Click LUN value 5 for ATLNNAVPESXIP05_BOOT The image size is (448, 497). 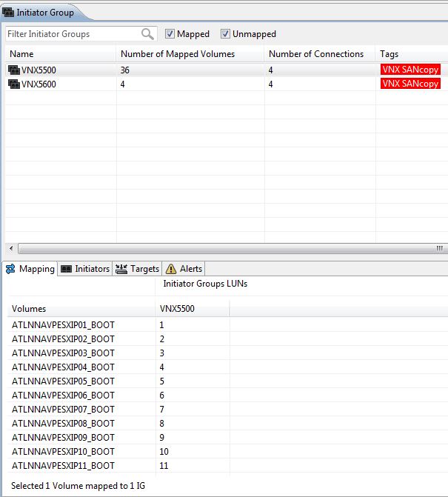pyautogui.click(x=161, y=381)
